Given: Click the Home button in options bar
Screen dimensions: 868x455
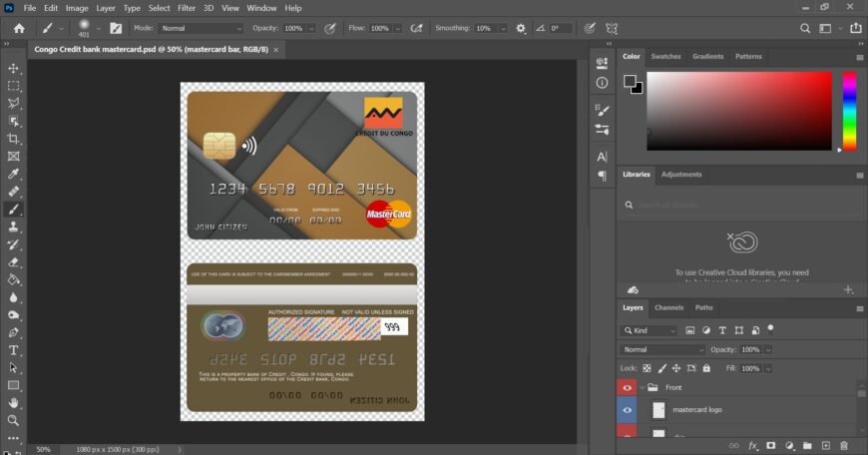Looking at the screenshot, I should [19, 28].
